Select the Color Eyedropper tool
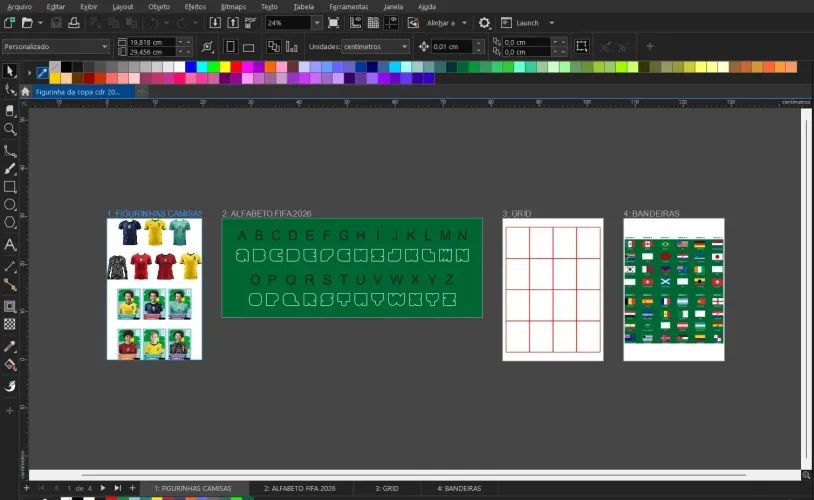Screen dimensions: 814x500 (9, 346)
